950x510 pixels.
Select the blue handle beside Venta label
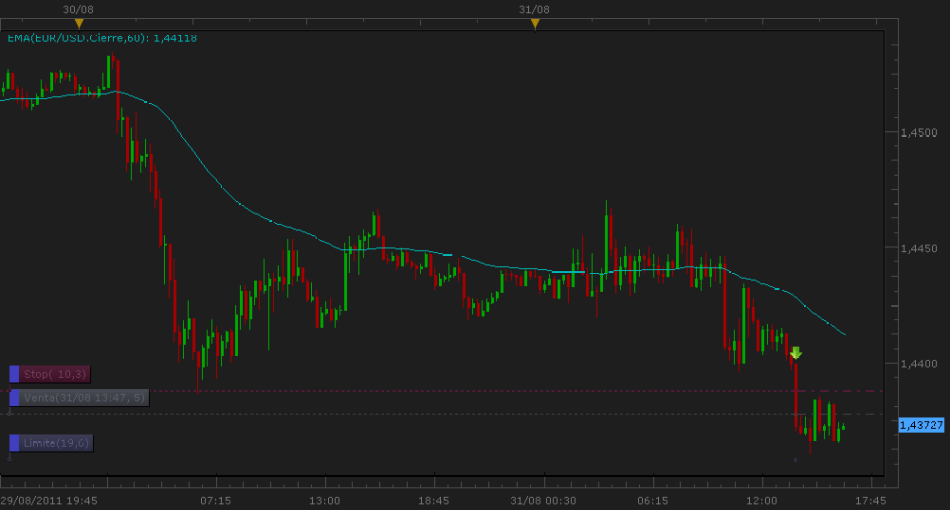point(15,398)
